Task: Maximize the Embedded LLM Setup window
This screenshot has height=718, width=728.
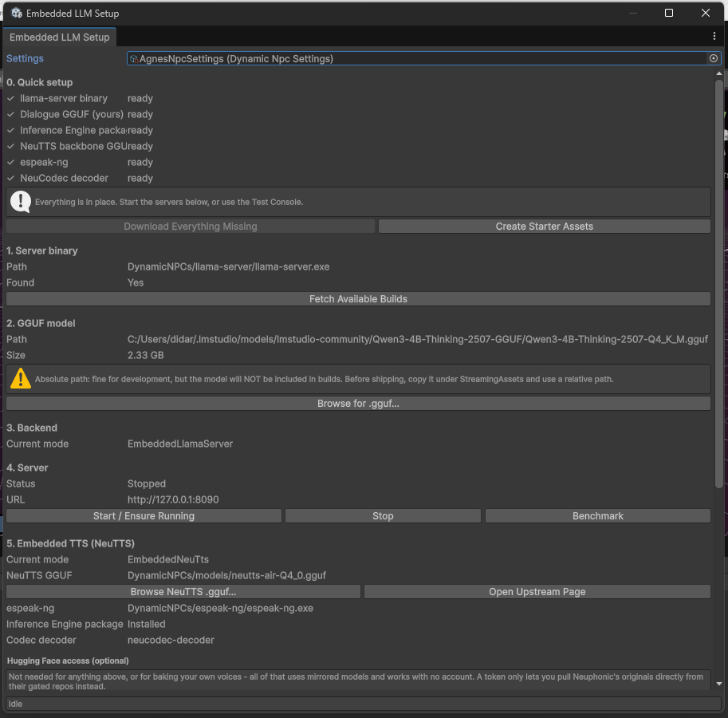Action: click(x=668, y=13)
